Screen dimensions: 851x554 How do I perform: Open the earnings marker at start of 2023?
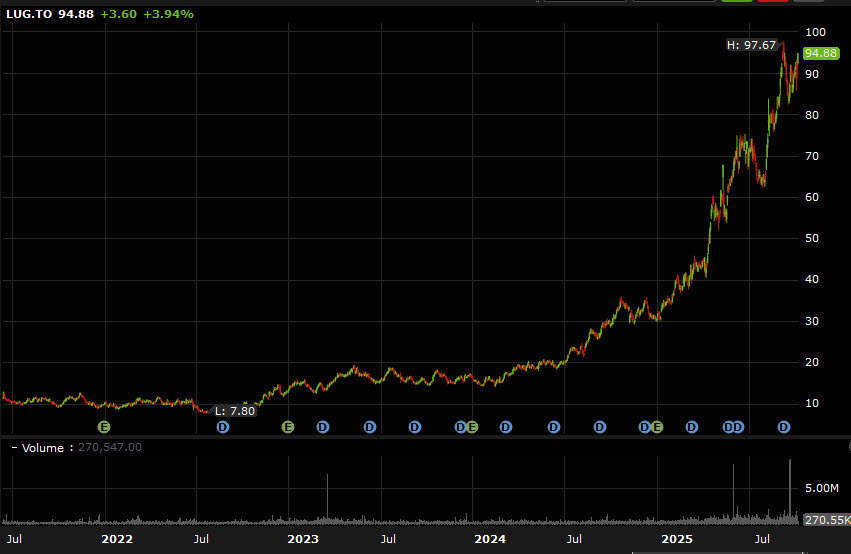(x=288, y=427)
